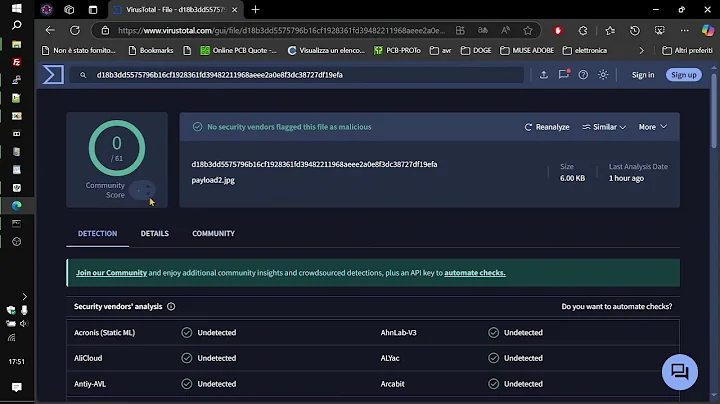Click the browser back arrow

(x=50, y=30)
